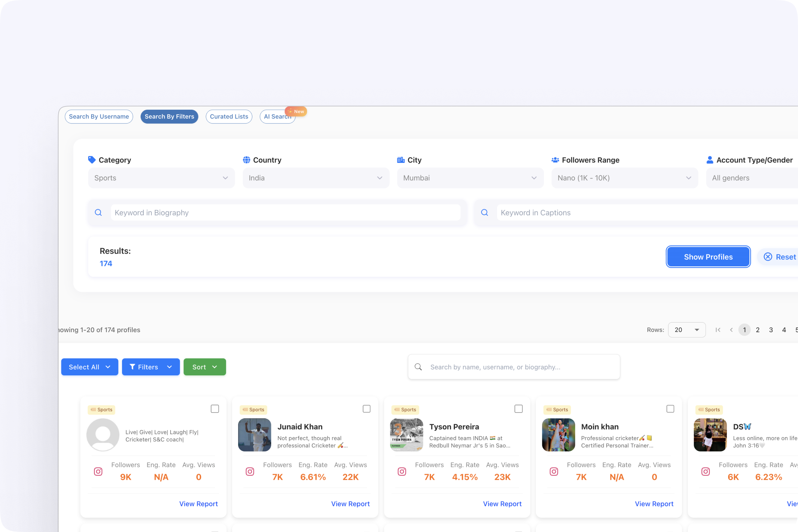Expand the Followers Range Nano dropdown
The image size is (798, 532).
625,178
